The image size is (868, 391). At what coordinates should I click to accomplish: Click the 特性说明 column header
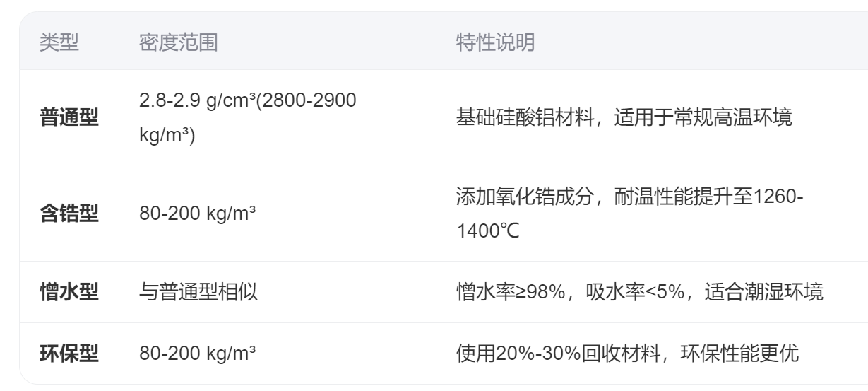pyautogui.click(x=496, y=43)
